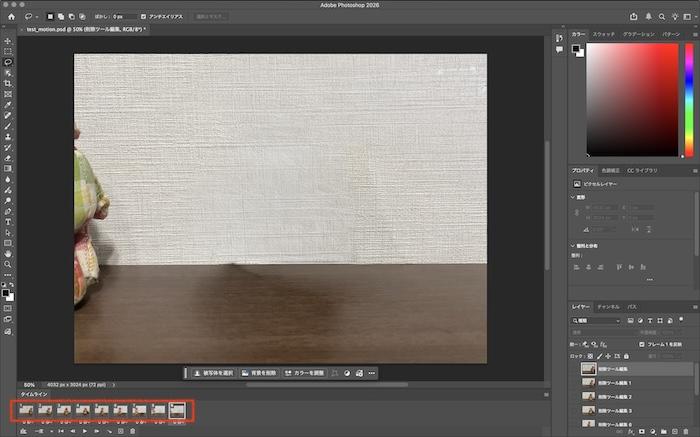Expand the status bar info arrow

point(115,383)
